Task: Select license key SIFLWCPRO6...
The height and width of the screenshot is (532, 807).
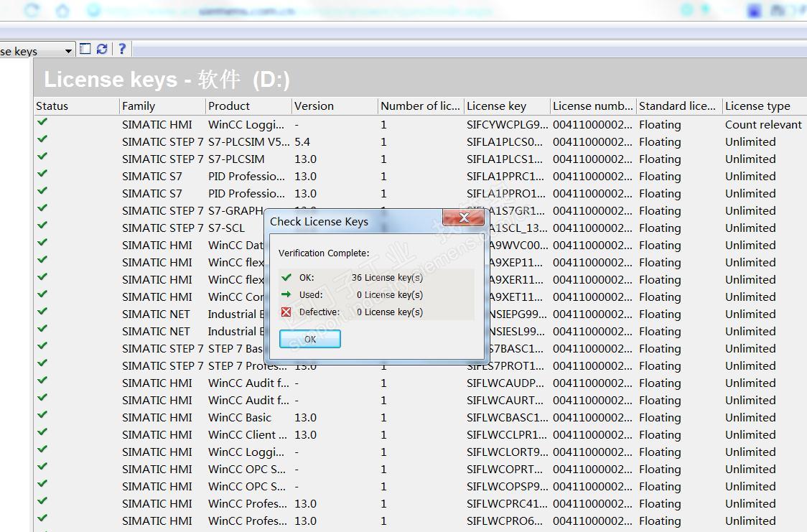Action: click(x=504, y=521)
